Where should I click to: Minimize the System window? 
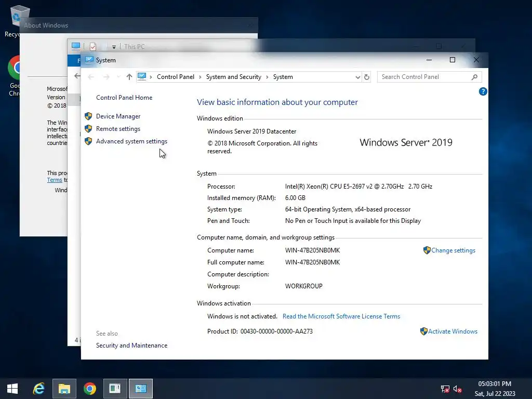point(429,60)
